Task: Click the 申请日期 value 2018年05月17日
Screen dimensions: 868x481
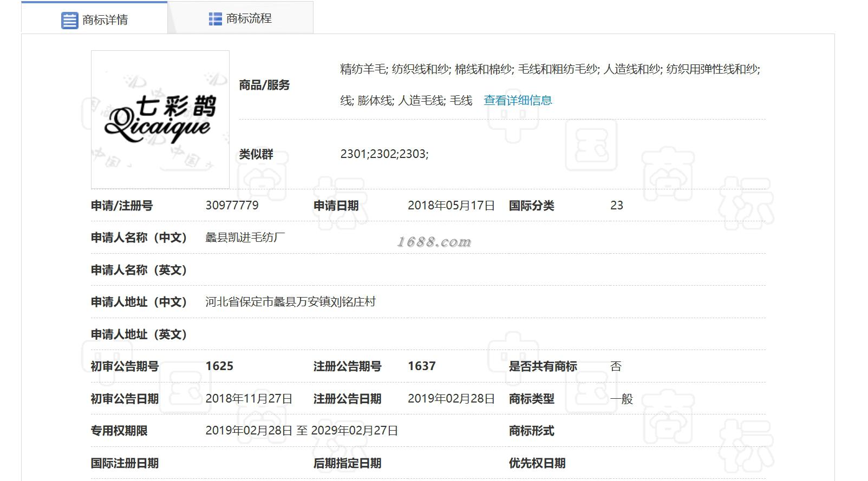Action: [451, 206]
